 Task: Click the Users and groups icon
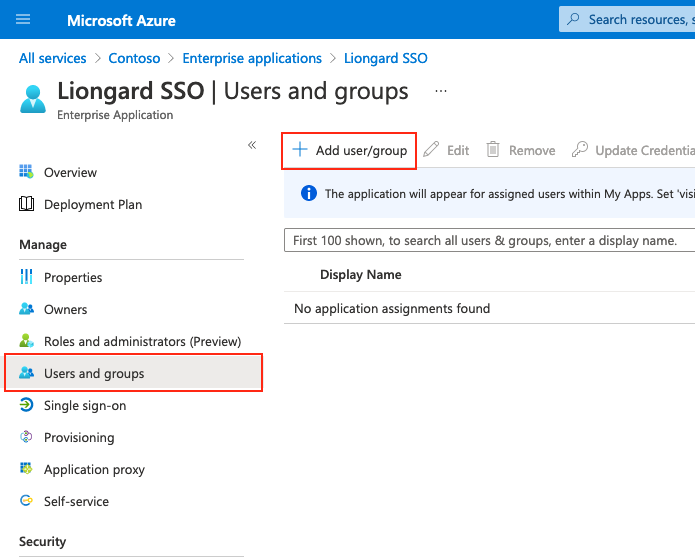[26, 373]
